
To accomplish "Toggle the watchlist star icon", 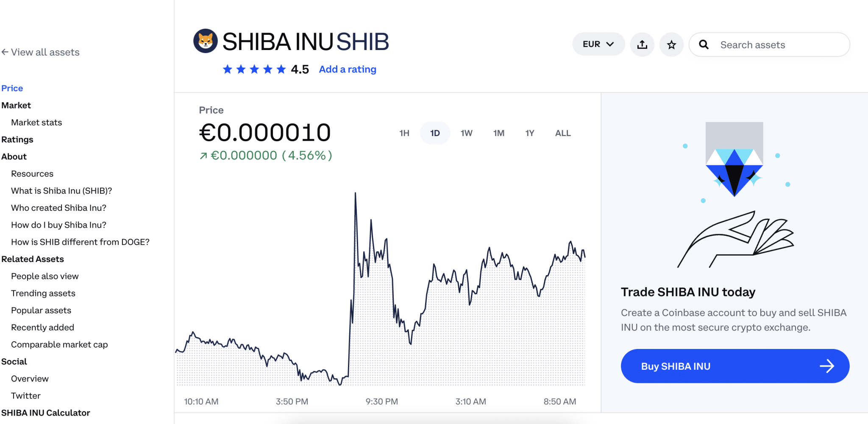I will coord(671,44).
